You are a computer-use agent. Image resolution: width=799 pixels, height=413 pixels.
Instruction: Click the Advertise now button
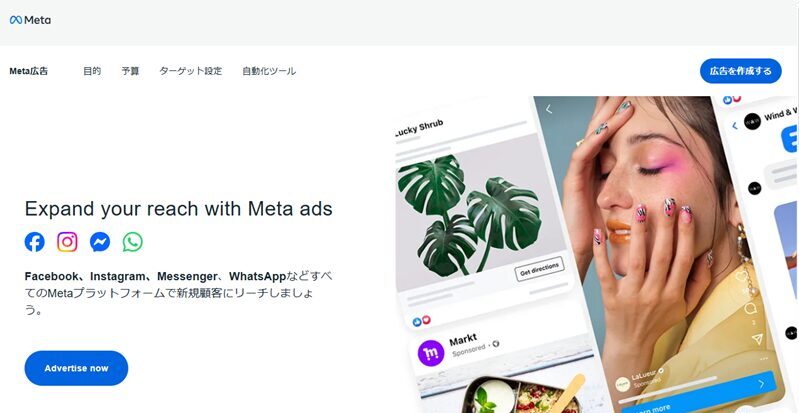pyautogui.click(x=76, y=368)
